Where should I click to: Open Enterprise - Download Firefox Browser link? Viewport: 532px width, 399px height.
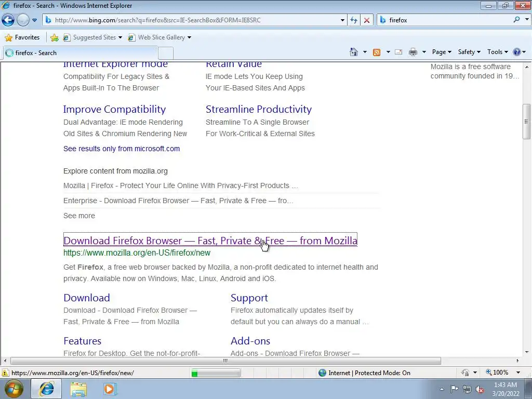point(178,201)
